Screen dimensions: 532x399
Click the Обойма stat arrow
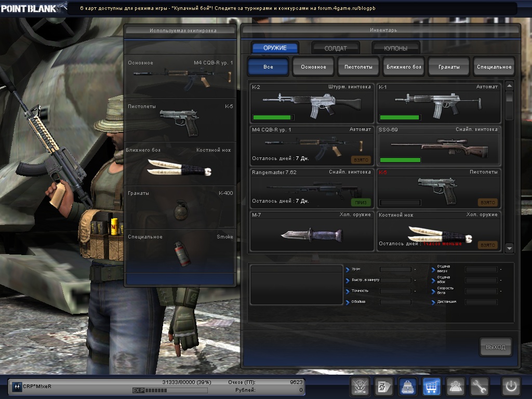tap(348, 302)
